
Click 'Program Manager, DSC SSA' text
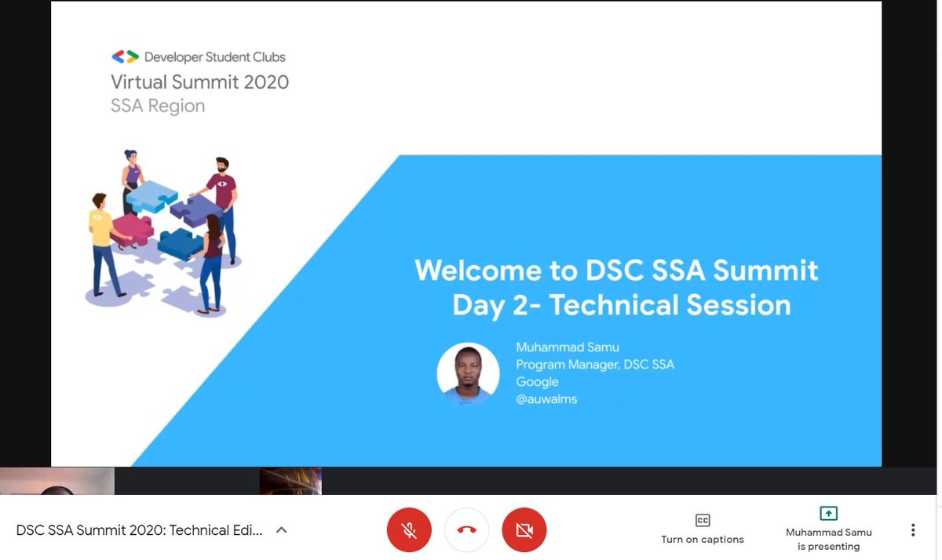point(595,364)
